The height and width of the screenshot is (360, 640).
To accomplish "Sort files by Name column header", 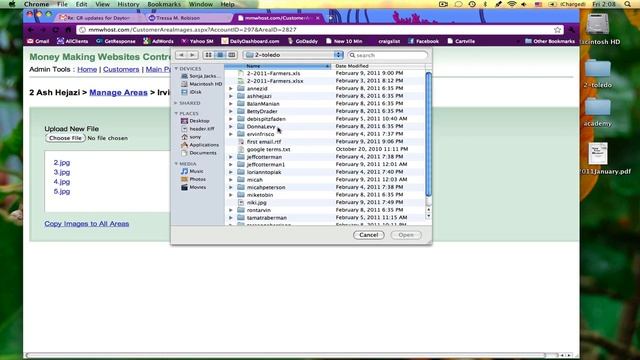I will (x=278, y=66).
